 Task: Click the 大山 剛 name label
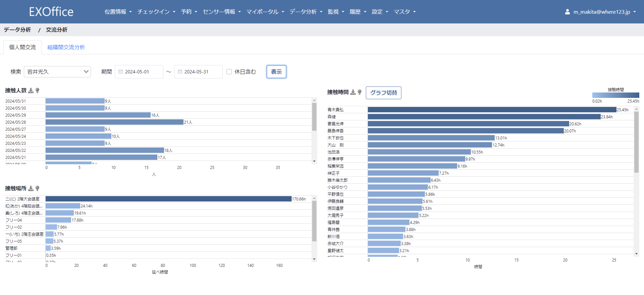pos(335,145)
